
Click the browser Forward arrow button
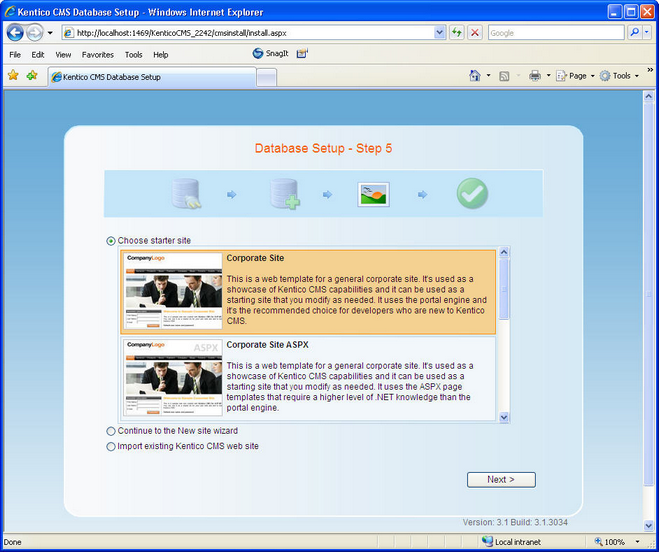34,32
